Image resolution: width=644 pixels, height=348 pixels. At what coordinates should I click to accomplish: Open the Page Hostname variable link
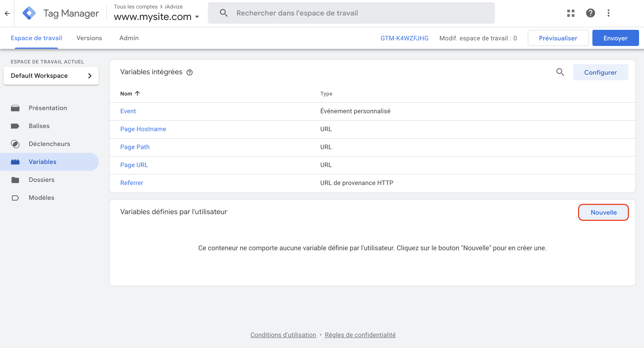point(143,129)
